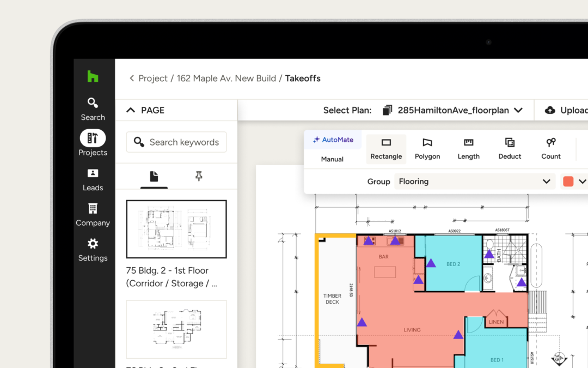This screenshot has height=368, width=588.
Task: Select the Length measuring tool
Action: coord(468,149)
